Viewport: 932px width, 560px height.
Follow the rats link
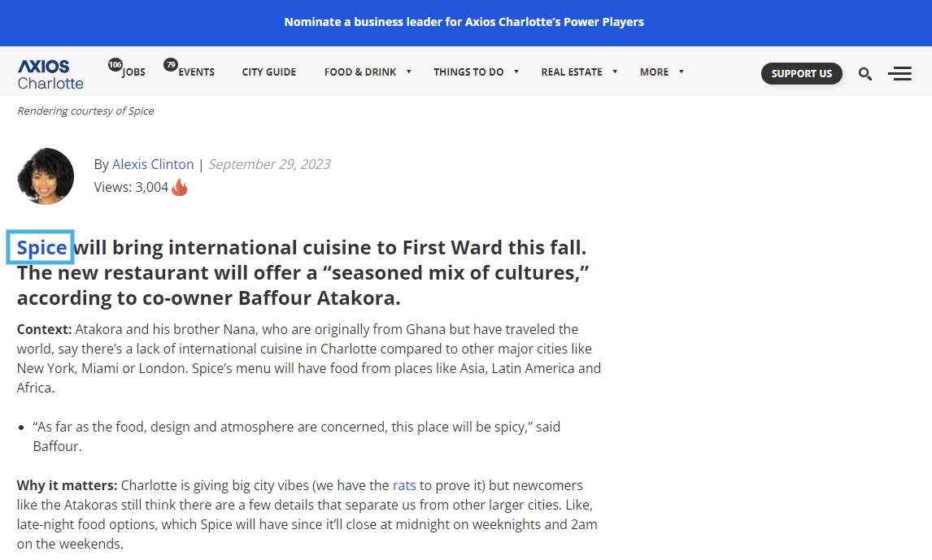(404, 485)
